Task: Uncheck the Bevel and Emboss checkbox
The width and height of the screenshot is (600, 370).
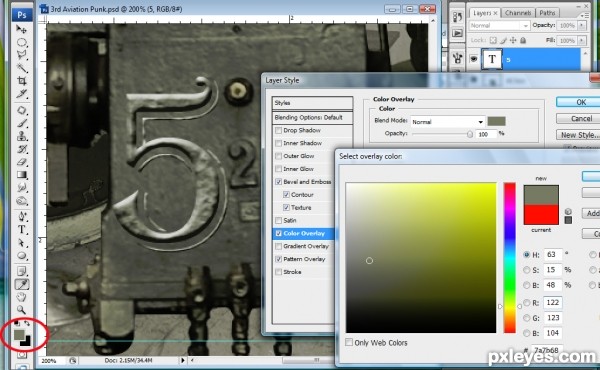Action: pyautogui.click(x=279, y=182)
